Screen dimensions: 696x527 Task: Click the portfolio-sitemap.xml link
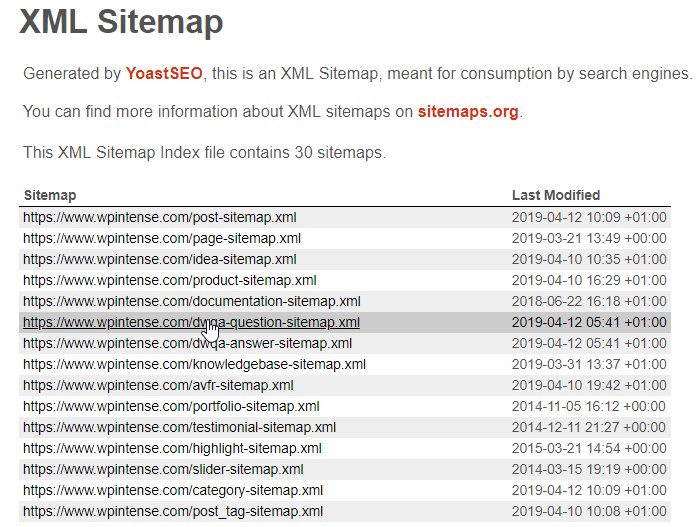click(171, 406)
